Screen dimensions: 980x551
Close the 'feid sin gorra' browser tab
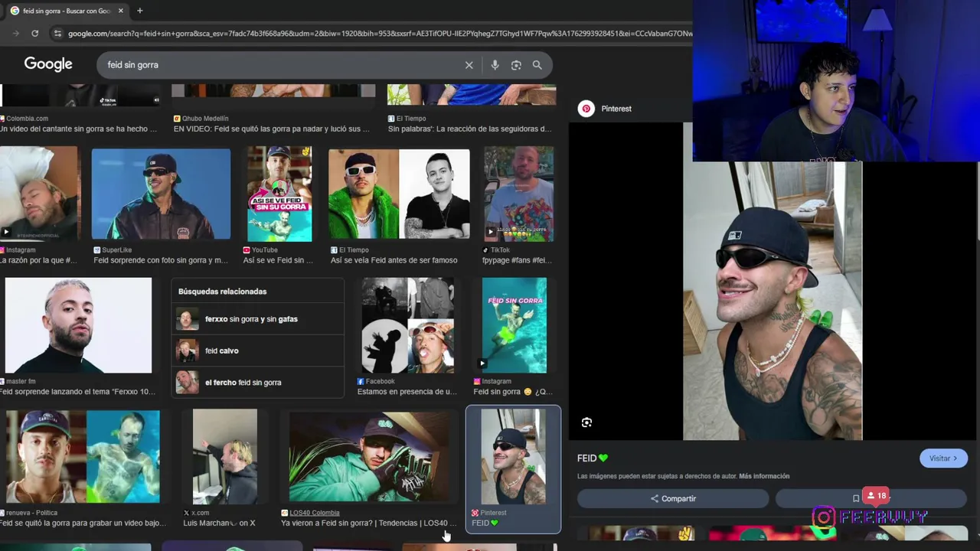coord(120,11)
